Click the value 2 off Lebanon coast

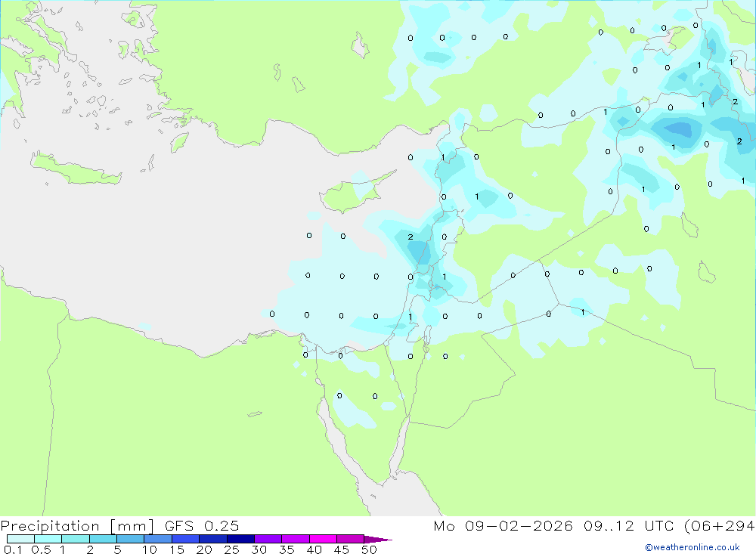[411, 237]
